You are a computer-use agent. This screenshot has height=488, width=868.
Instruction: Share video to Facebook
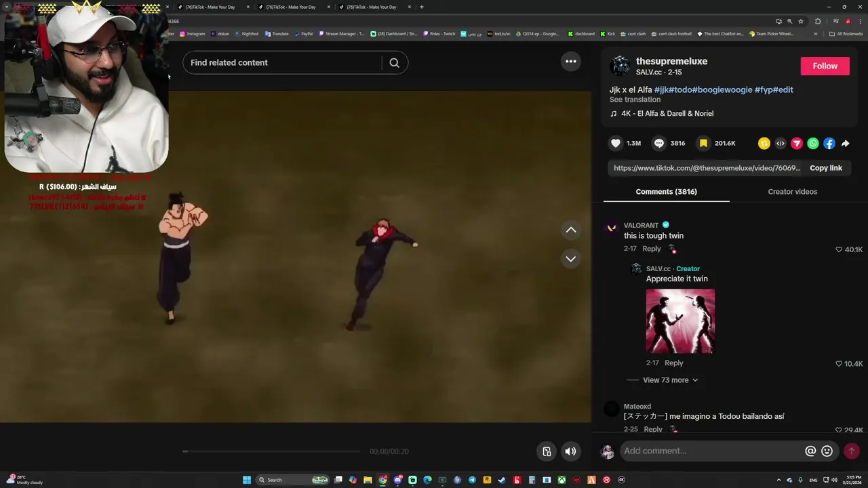click(829, 143)
